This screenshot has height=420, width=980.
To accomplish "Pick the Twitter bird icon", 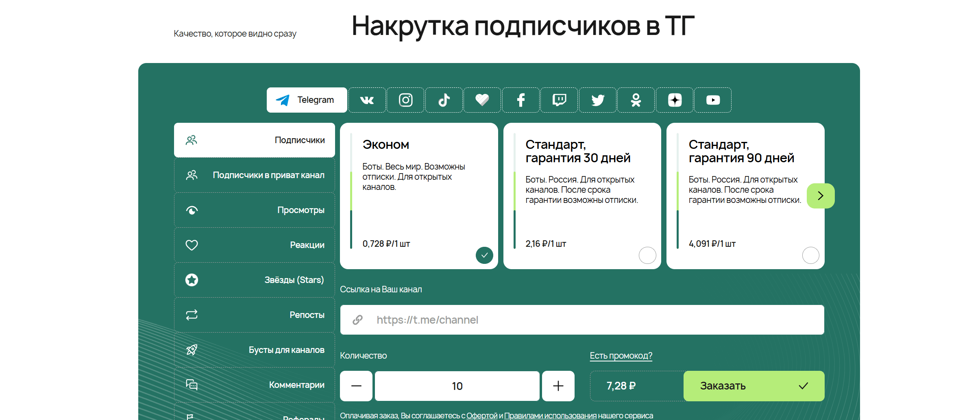I will click(x=598, y=100).
